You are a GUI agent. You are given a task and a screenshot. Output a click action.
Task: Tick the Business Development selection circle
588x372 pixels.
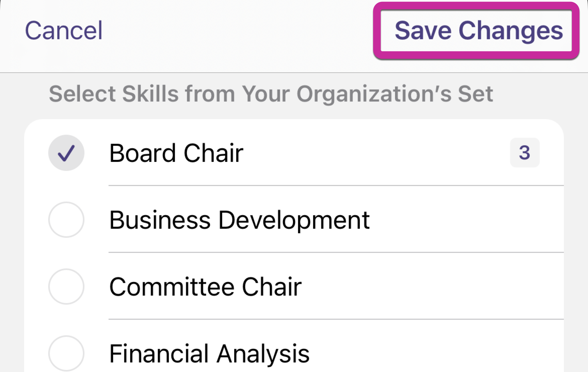[x=66, y=220]
